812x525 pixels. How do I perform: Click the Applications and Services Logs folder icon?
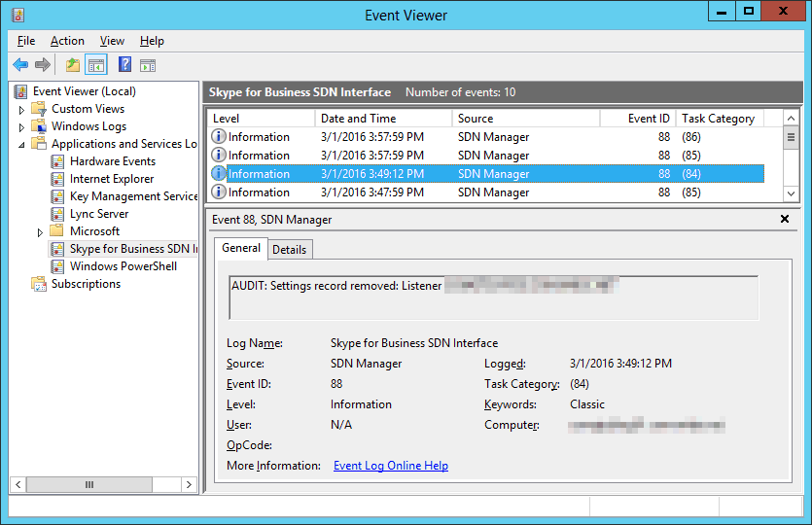[39, 144]
